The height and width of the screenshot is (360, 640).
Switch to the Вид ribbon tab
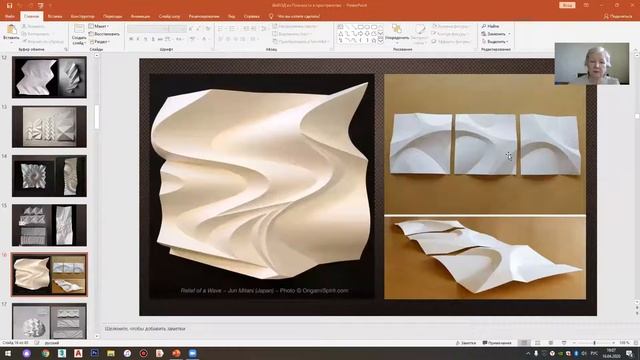232,16
